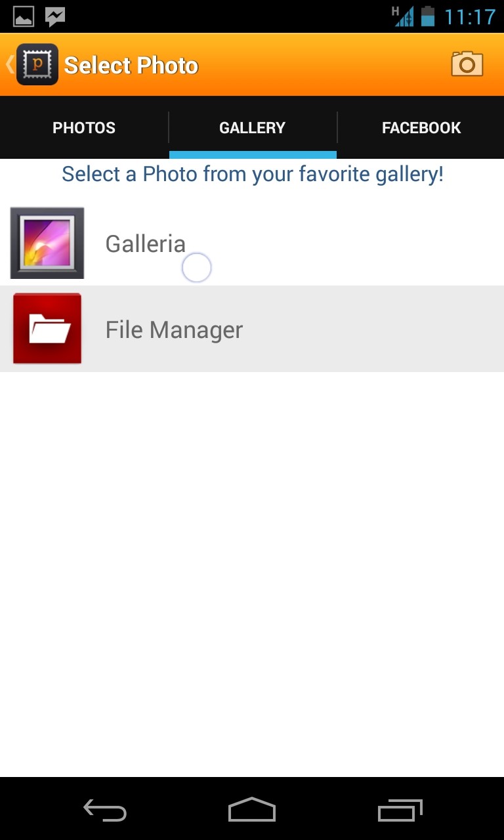This screenshot has height=840, width=504.
Task: Tap the stamp app logo icon
Action: click(x=37, y=64)
